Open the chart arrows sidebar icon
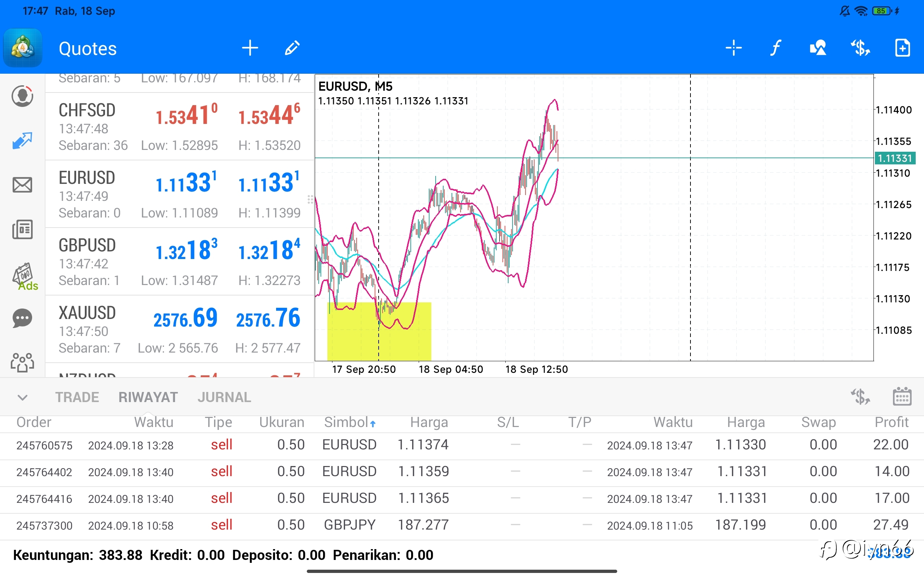Image resolution: width=924 pixels, height=578 pixels. (22, 141)
